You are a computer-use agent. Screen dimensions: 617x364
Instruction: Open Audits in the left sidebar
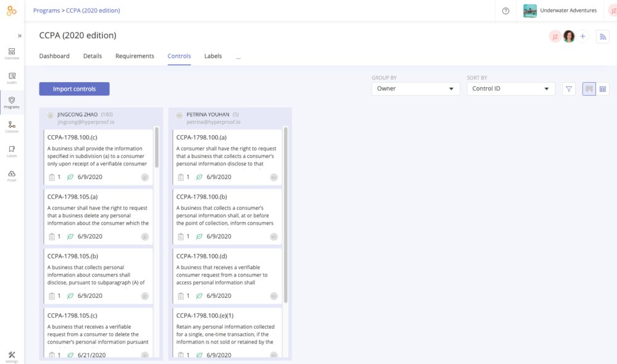coord(12,78)
